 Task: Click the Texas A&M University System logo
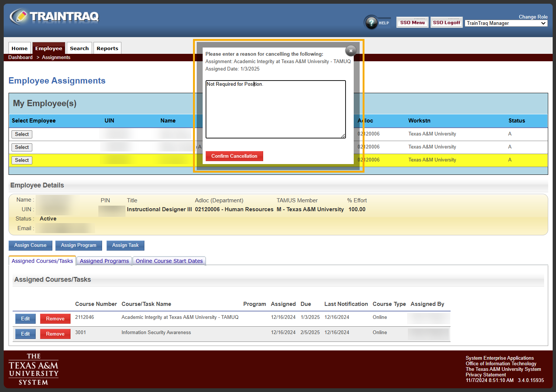coord(33,369)
